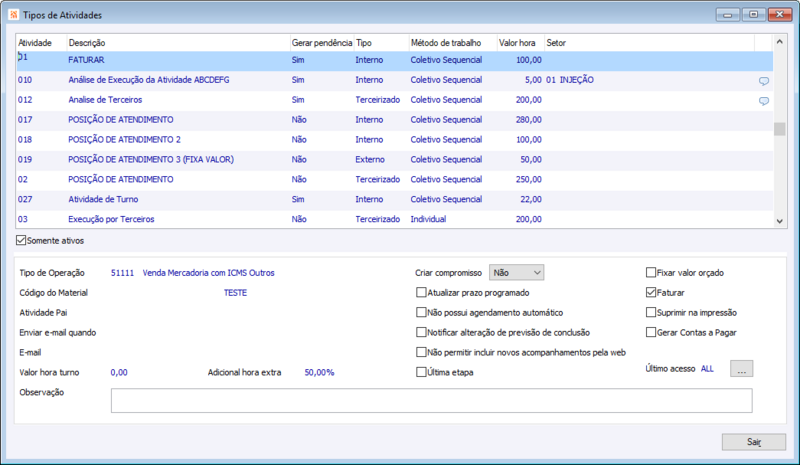Uncheck the Faturar checkbox
This screenshot has width=800, height=465.
tap(651, 292)
